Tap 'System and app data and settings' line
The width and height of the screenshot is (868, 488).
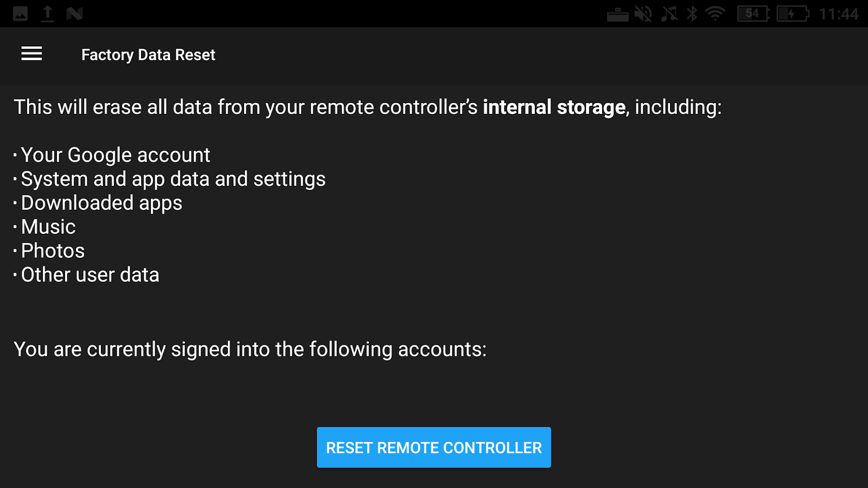(173, 179)
